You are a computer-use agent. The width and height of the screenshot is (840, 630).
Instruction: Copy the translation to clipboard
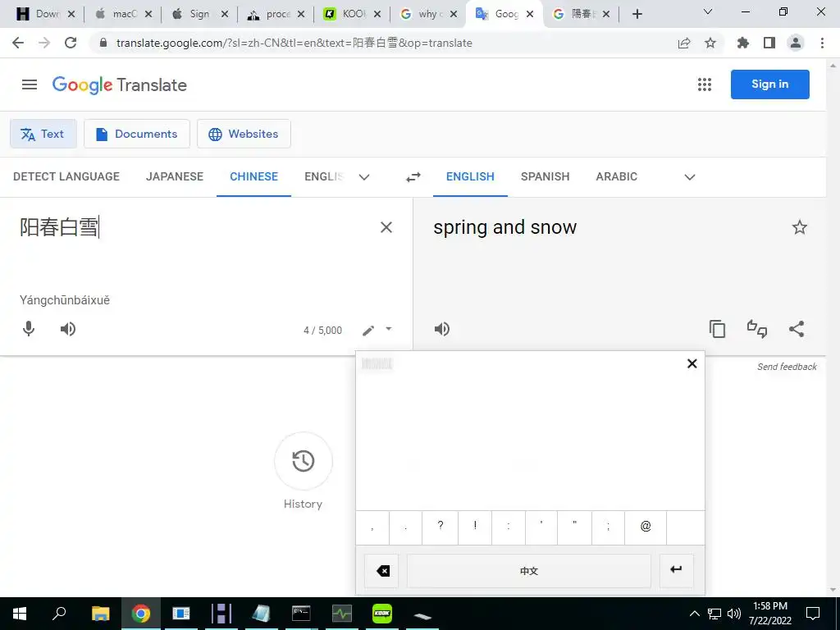[x=717, y=329]
